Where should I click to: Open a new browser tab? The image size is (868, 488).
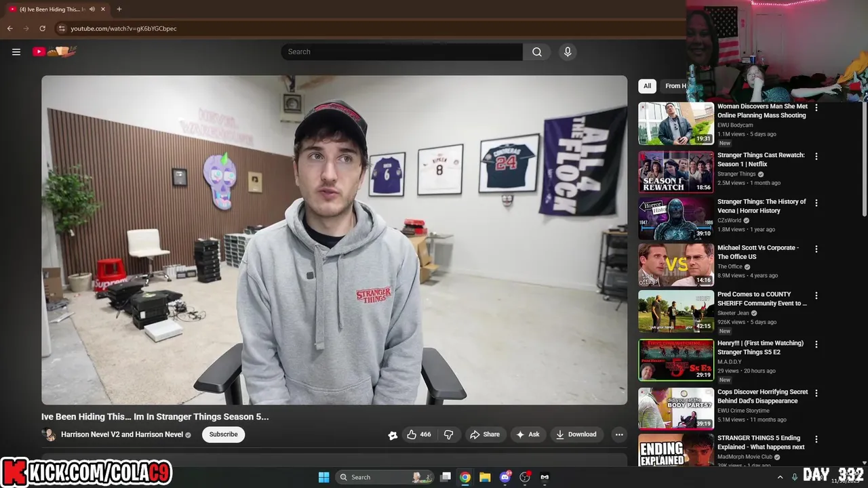[x=119, y=9]
